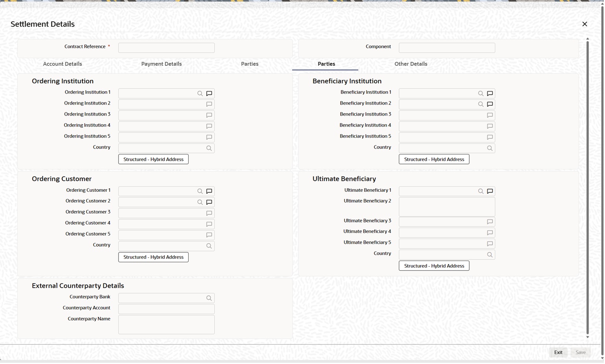Click the scrollbar up arrow of the form

tap(587, 39)
